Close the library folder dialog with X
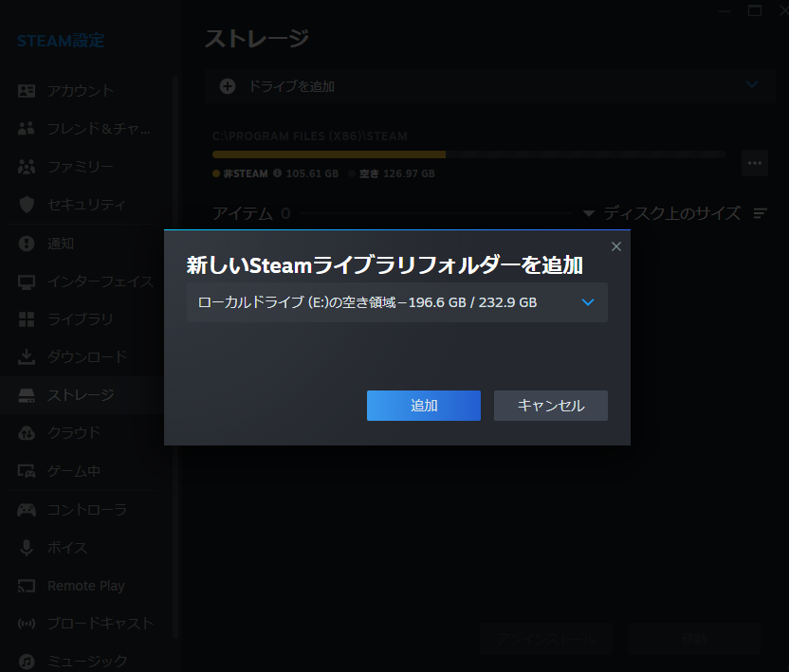789x672 pixels. [615, 245]
